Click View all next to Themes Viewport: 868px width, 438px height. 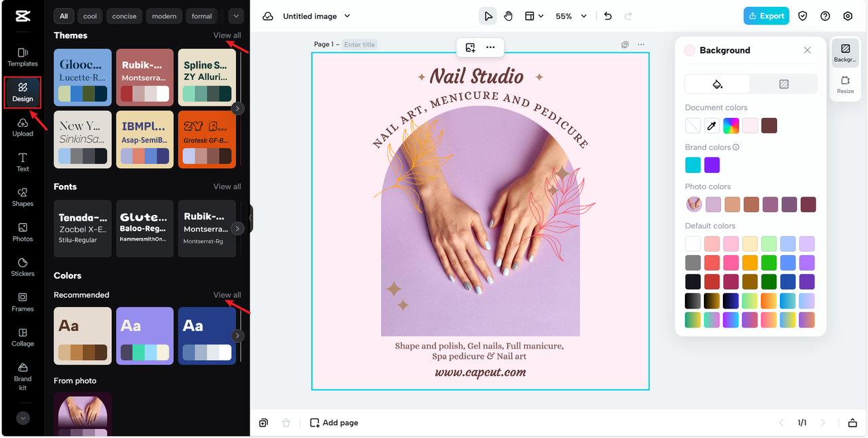[227, 35]
